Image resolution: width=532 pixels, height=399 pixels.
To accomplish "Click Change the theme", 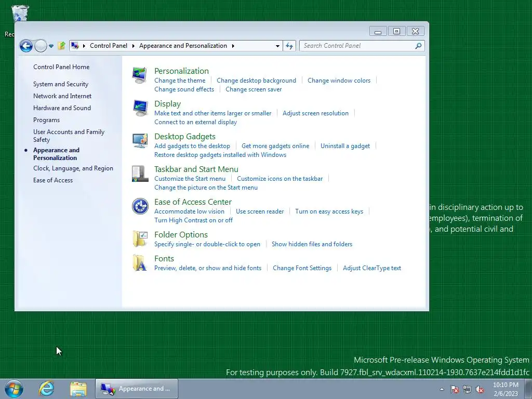I will (180, 81).
